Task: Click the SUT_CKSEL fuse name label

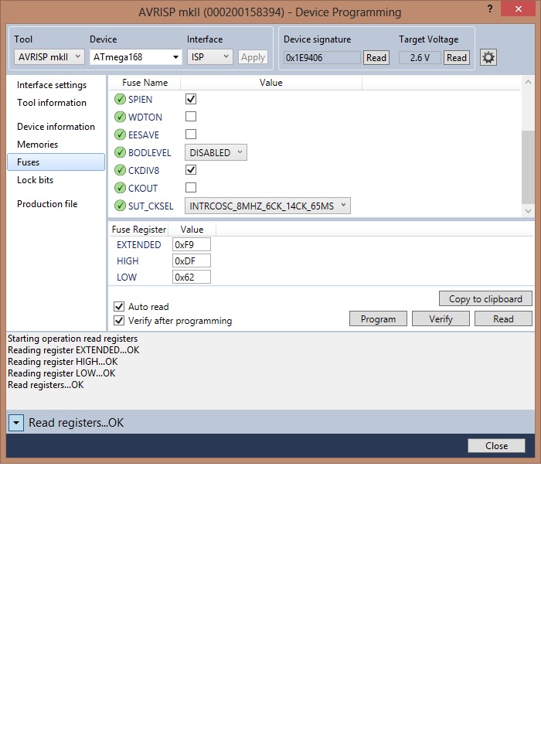Action: [x=151, y=206]
